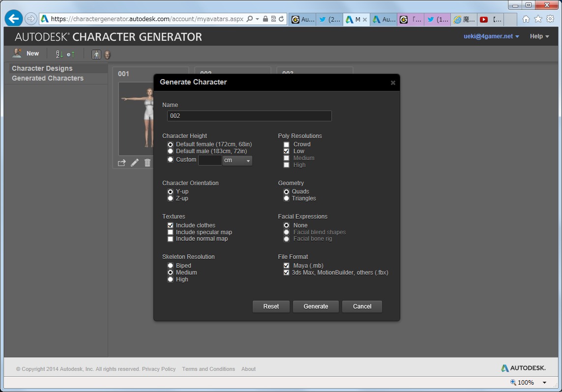The height and width of the screenshot is (392, 562).
Task: Open browser home page icon
Action: (x=526, y=19)
